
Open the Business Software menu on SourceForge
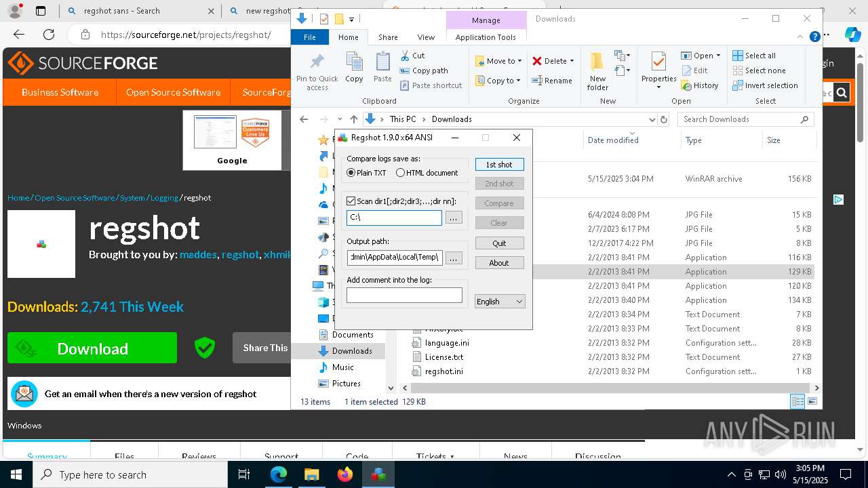coord(60,92)
